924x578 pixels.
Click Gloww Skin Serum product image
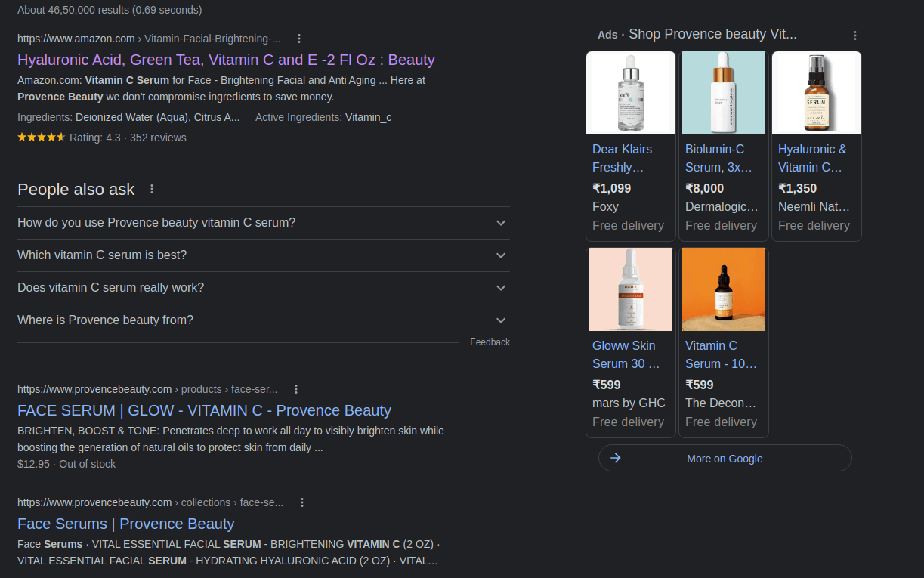631,289
